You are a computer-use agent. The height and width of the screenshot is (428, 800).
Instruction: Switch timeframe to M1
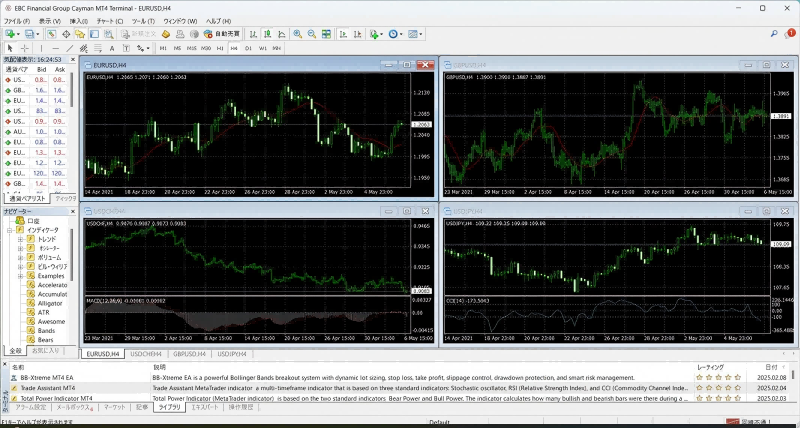pyautogui.click(x=163, y=48)
